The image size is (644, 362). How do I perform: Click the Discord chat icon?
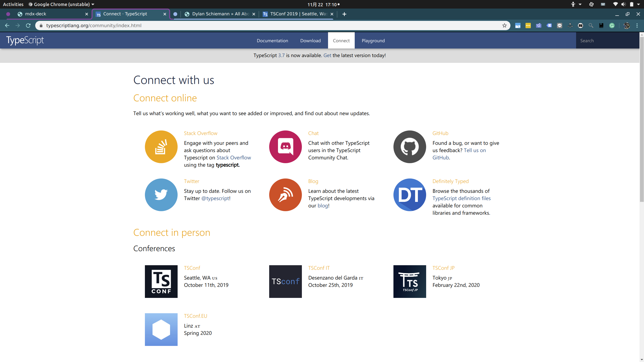(x=285, y=147)
